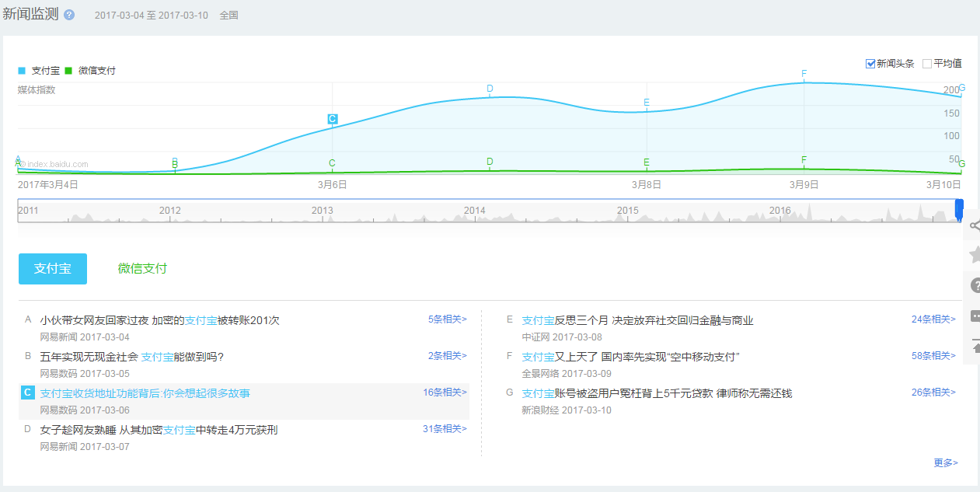Open 31条相关 related news link
This screenshot has height=492, width=980.
[x=445, y=428]
